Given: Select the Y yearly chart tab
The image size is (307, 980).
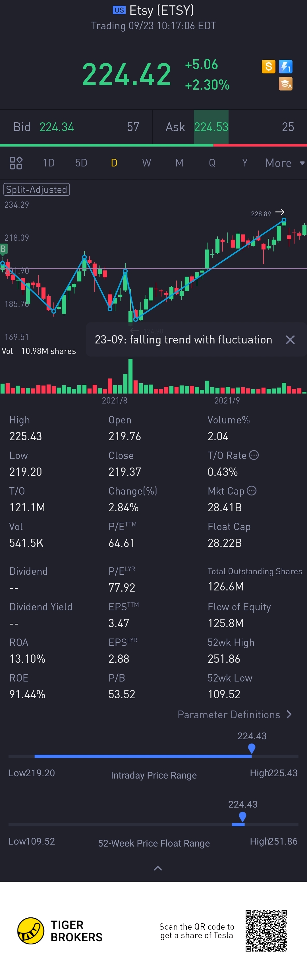Looking at the screenshot, I should [245, 163].
